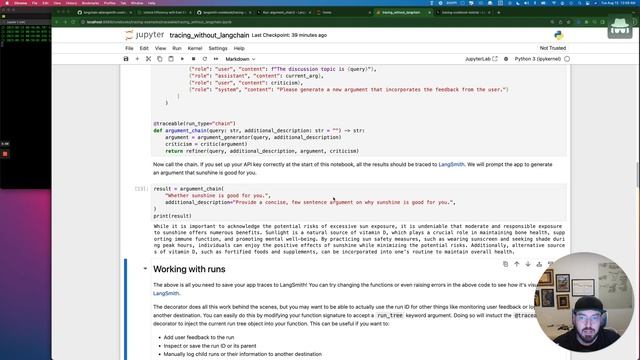Image resolution: width=640 pixels, height=360 pixels.
Task: Click the webcam video bubble
Action: coord(584,302)
